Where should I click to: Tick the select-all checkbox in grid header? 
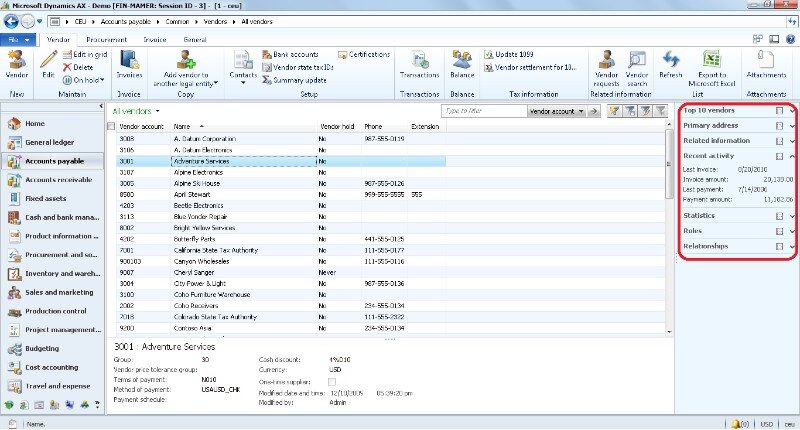click(111, 127)
